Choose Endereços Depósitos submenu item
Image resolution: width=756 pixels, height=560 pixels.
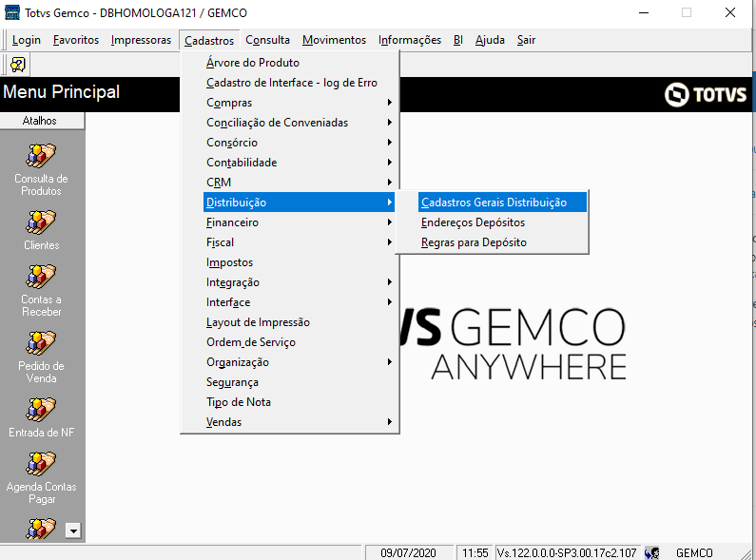(x=502, y=222)
